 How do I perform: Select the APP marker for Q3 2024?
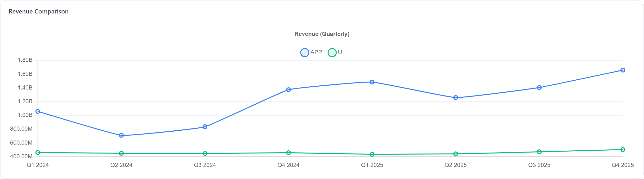205,127
